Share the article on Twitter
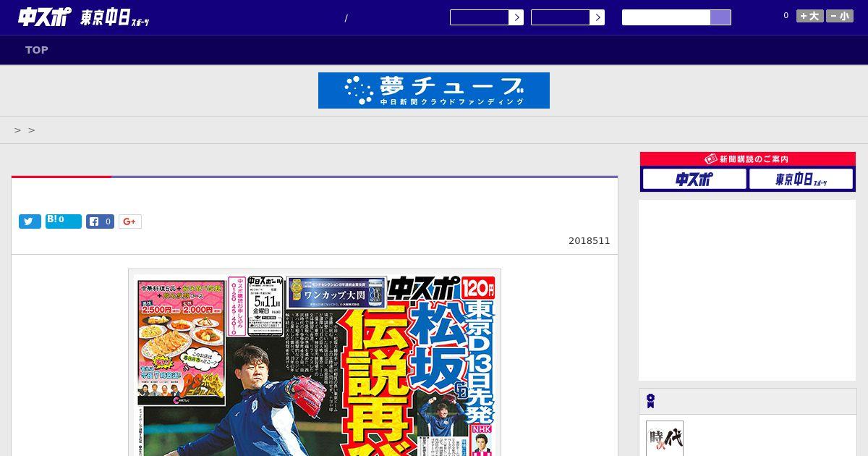This screenshot has height=456, width=868. tap(30, 221)
